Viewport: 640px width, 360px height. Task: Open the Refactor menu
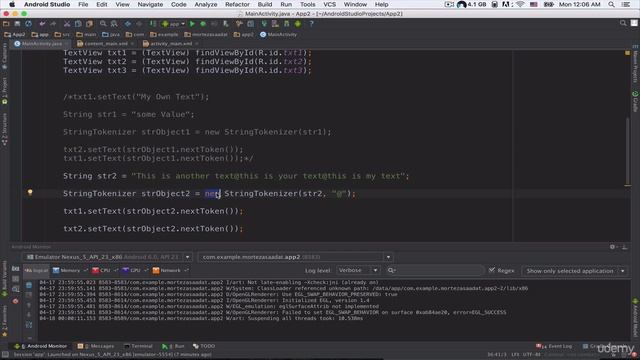click(237, 4)
